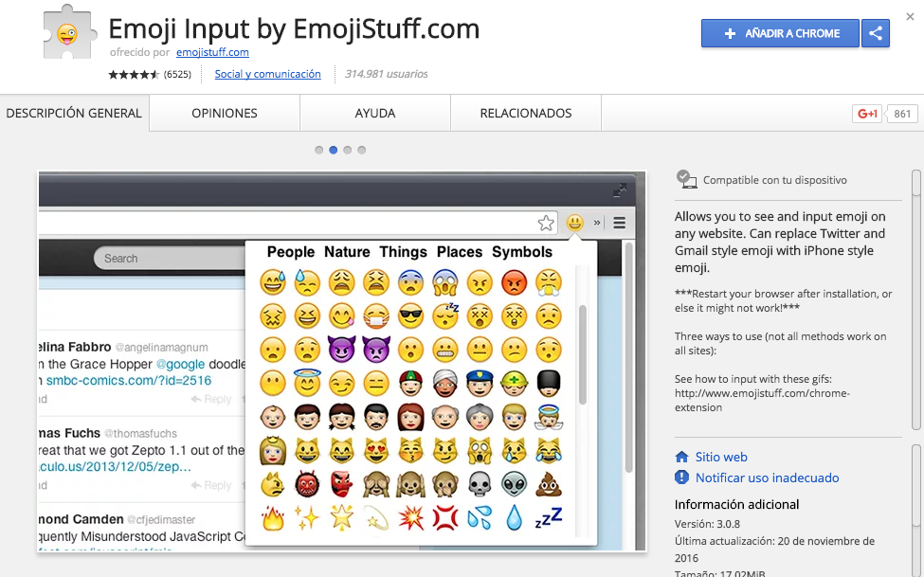Click the share icon beside Añadir a Chrome
Viewport: 924px width, 577px height.
click(x=875, y=33)
